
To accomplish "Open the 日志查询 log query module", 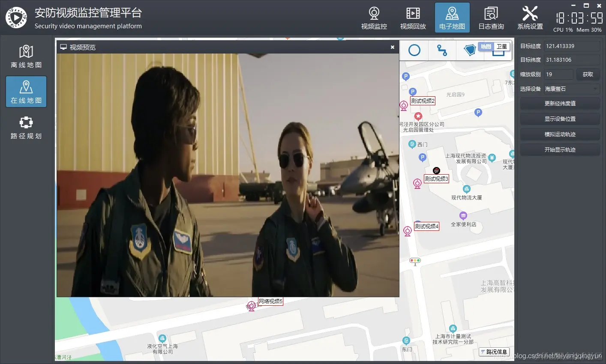I will (x=491, y=18).
